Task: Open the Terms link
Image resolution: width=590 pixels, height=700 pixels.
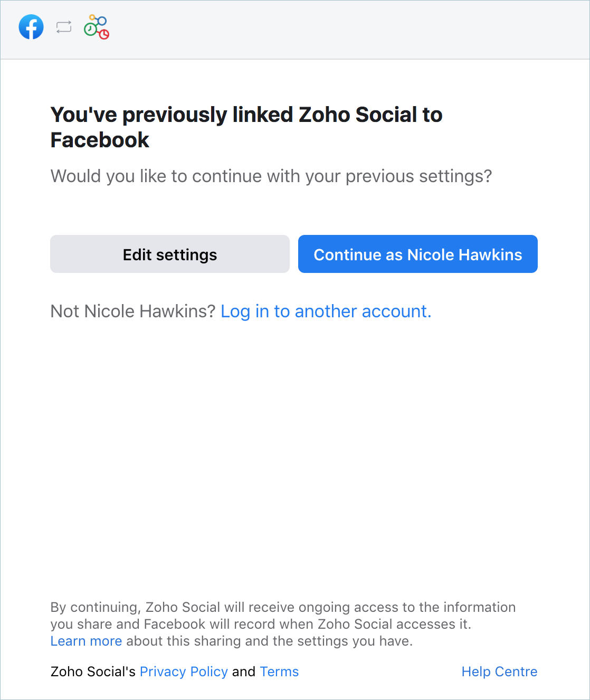Action: [279, 671]
